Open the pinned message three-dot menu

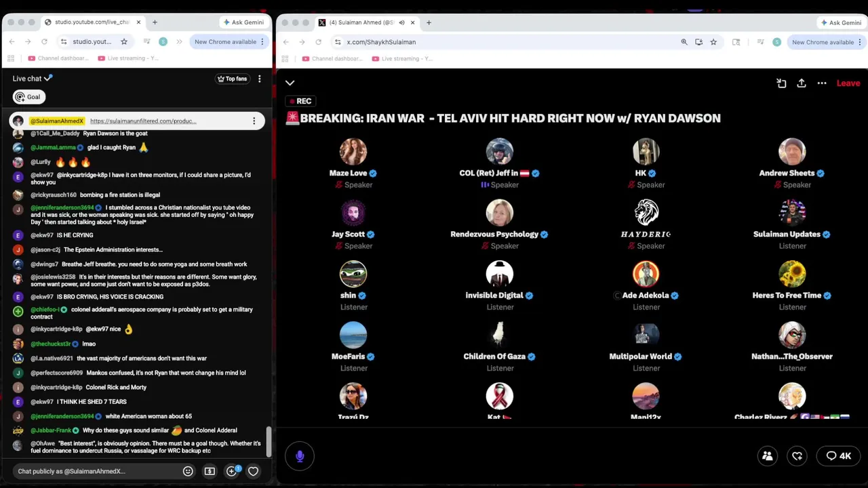[254, 121]
